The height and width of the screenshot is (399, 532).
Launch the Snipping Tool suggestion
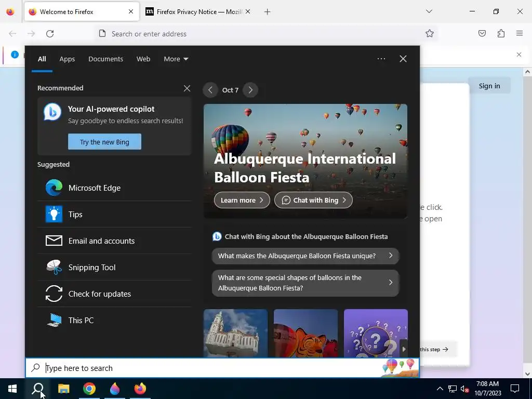pyautogui.click(x=114, y=268)
